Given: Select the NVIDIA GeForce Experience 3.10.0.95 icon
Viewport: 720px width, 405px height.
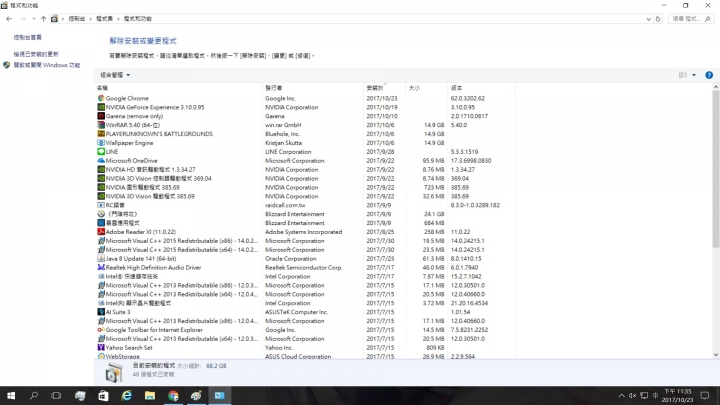Looking at the screenshot, I should point(101,107).
